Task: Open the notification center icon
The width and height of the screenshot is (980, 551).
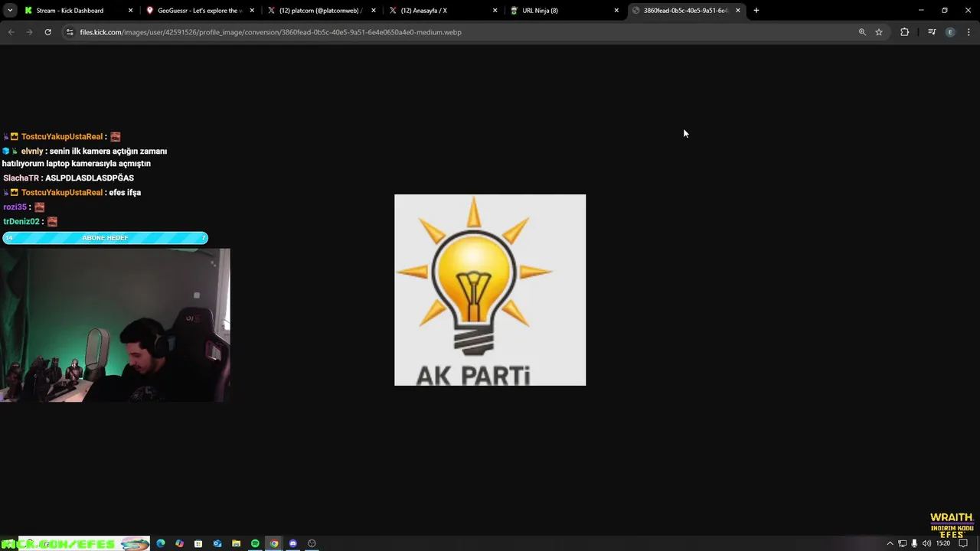Action: pyautogui.click(x=963, y=543)
